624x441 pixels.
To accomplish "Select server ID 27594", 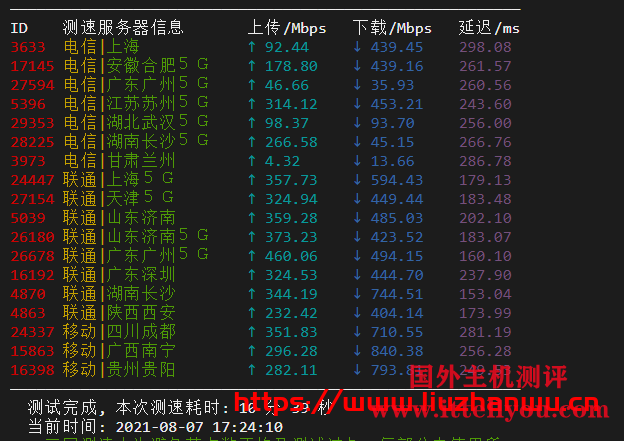I will pyautogui.click(x=32, y=85).
